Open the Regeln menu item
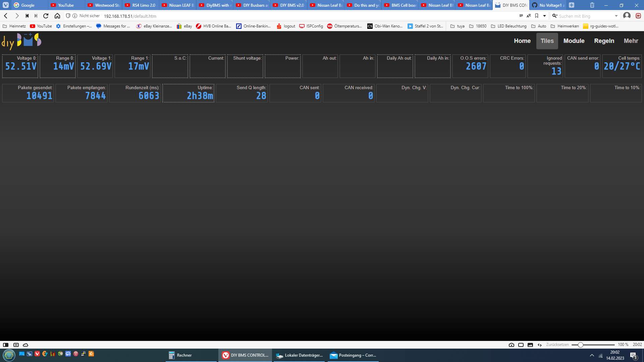This screenshot has width=644, height=362. (x=604, y=41)
